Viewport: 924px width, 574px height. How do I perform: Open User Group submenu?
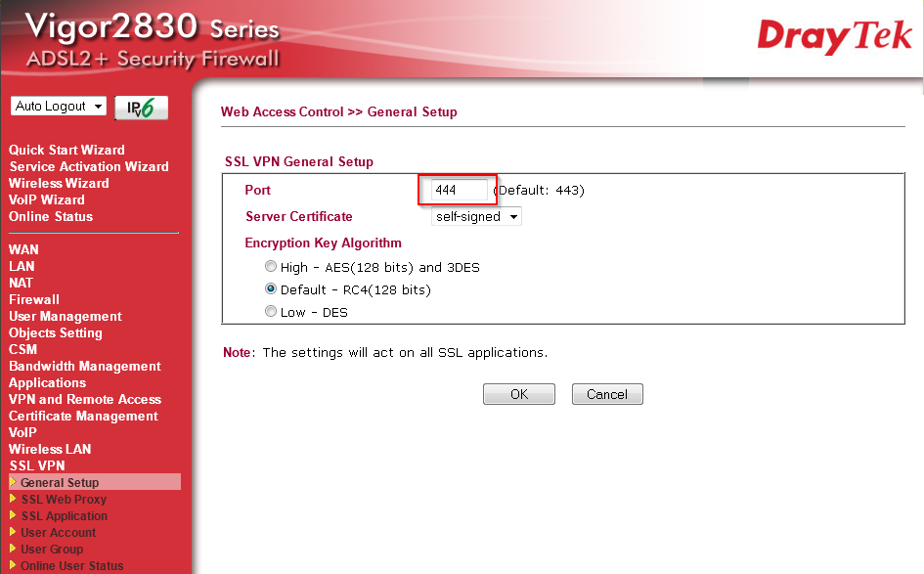pos(52,549)
